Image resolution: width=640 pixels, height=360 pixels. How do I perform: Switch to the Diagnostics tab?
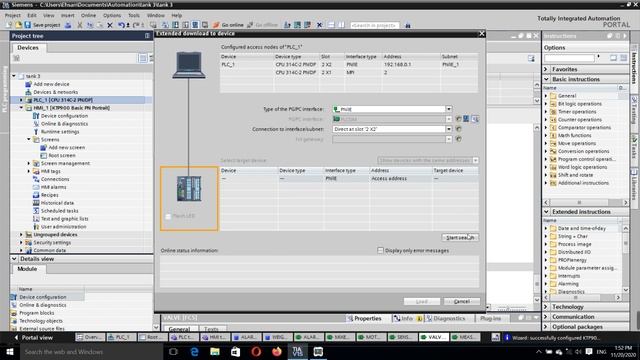click(446, 318)
